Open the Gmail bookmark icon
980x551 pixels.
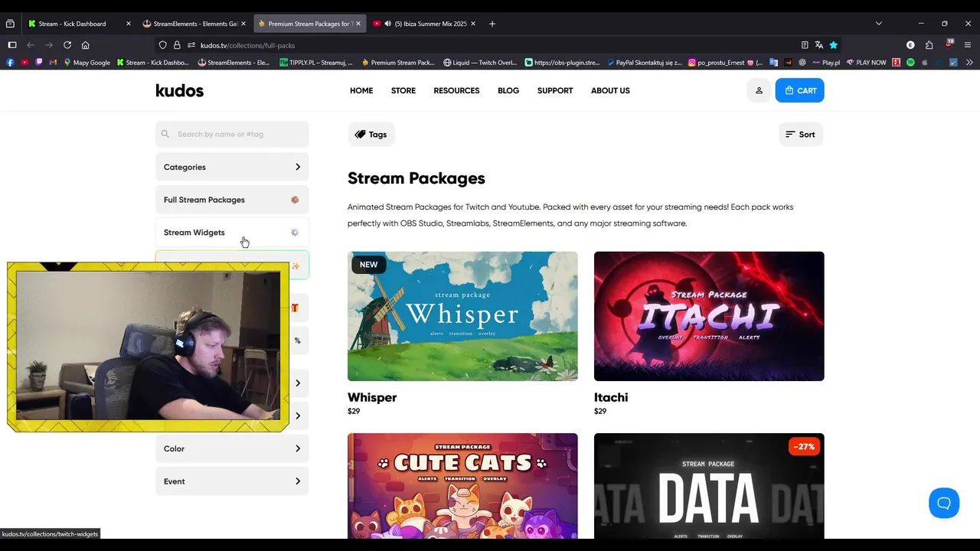(x=53, y=63)
